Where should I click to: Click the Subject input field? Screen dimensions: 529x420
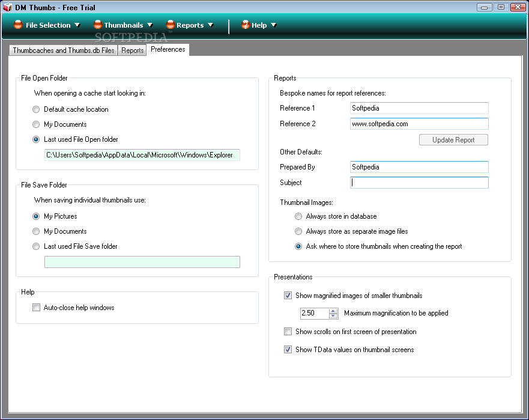click(x=419, y=183)
